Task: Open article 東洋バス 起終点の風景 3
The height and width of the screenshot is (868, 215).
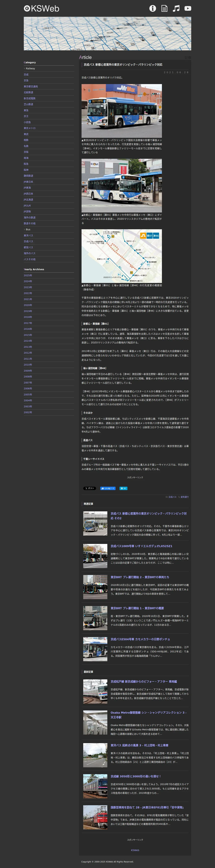Action: pyautogui.click(x=139, y=745)
